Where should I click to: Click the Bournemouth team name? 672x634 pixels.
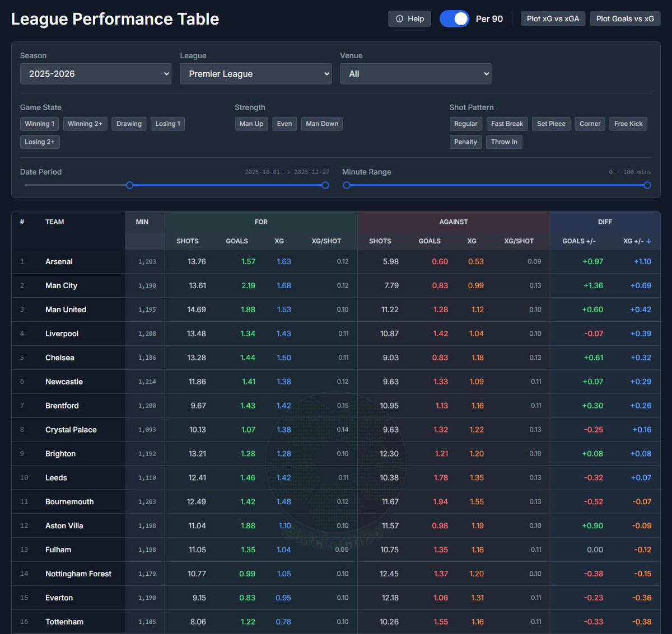click(69, 502)
